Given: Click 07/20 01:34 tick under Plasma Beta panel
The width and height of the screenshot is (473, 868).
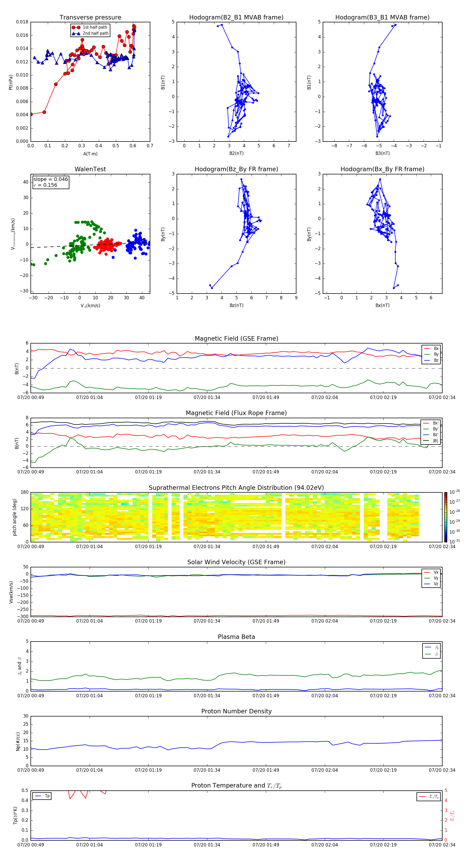Looking at the screenshot, I should point(207,695).
